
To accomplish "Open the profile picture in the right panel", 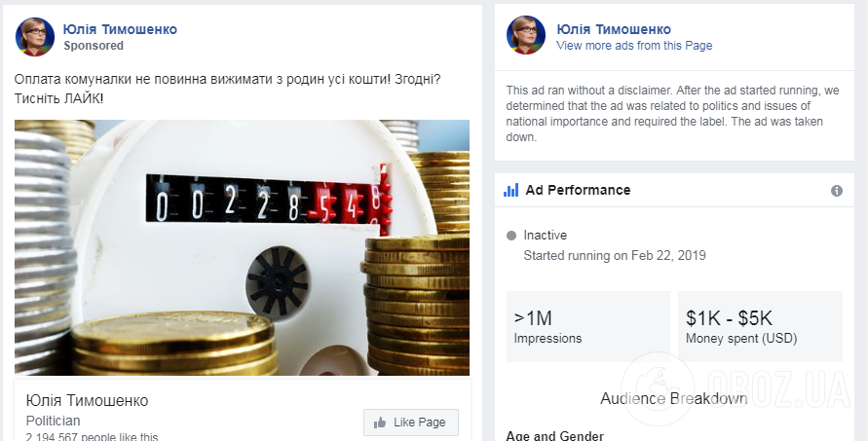I will (526, 35).
